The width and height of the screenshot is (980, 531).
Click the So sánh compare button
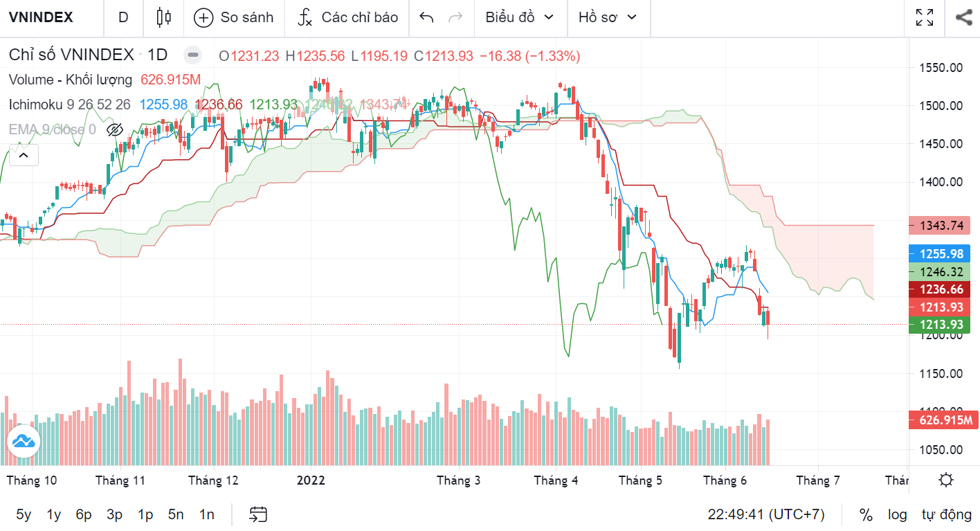tap(234, 17)
